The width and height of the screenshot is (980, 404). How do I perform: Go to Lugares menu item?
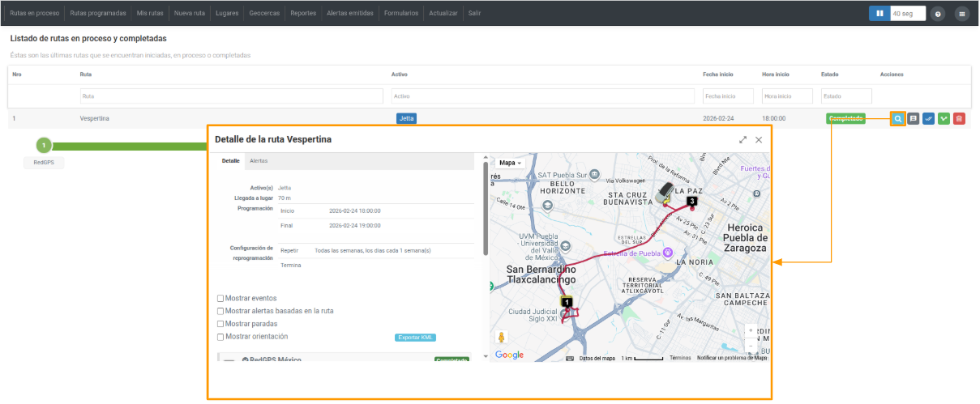pos(227,14)
